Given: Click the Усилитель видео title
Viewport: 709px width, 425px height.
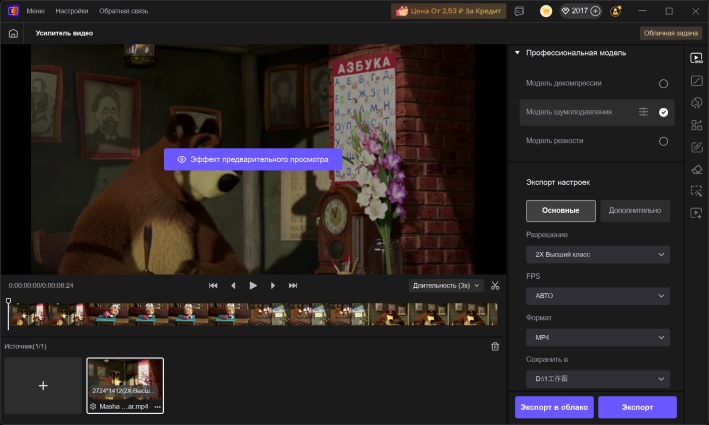Looking at the screenshot, I should pyautogui.click(x=64, y=33).
